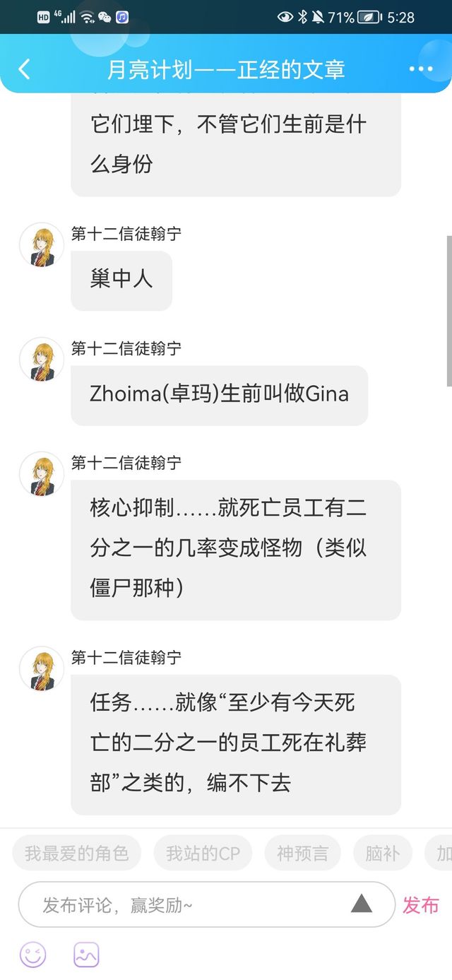Select the 我站的CP suggestion chip
452x980 pixels.
click(203, 853)
